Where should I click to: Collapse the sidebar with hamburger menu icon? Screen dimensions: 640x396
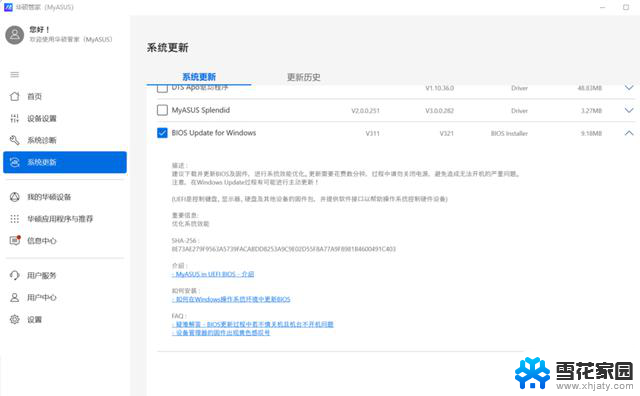click(x=15, y=74)
